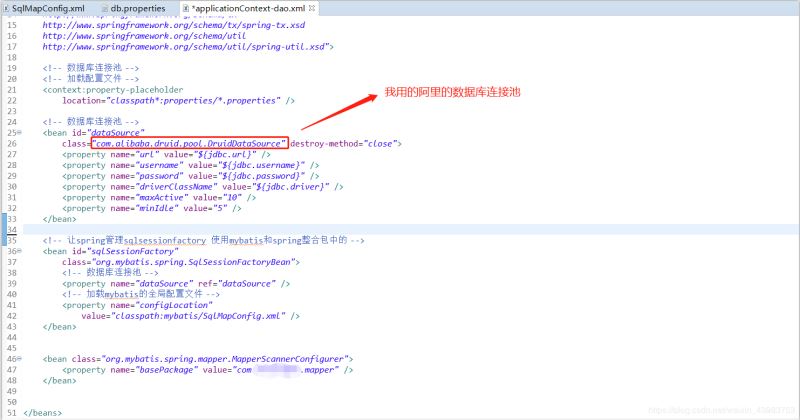Collapse the MapperScannerConfigurer bean fold at line 46

[x=19, y=358]
